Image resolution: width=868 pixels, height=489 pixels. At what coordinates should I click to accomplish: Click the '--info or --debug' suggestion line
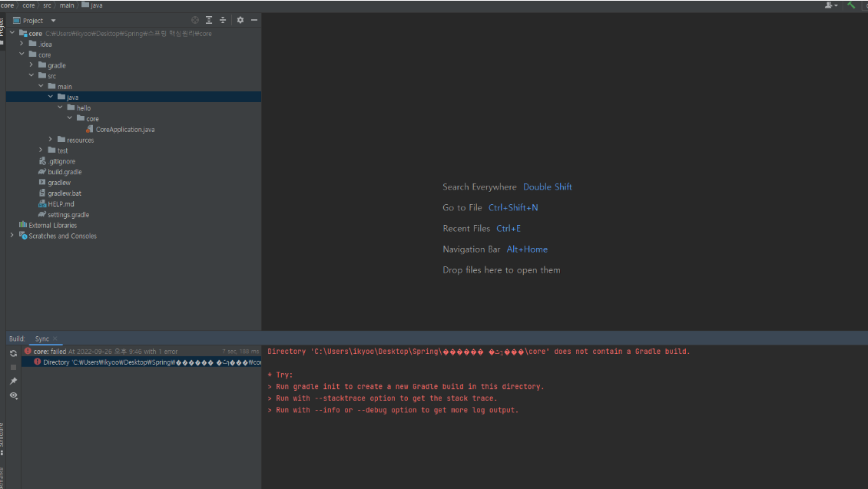[x=393, y=410]
